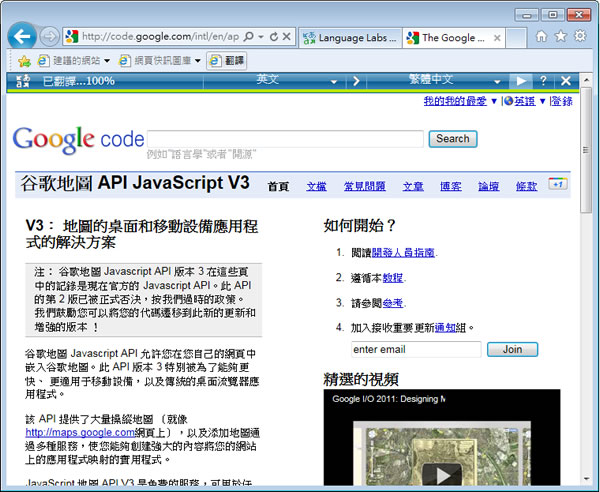Open the 常見問題 navigation link
This screenshot has height=492, width=600.
tap(365, 186)
